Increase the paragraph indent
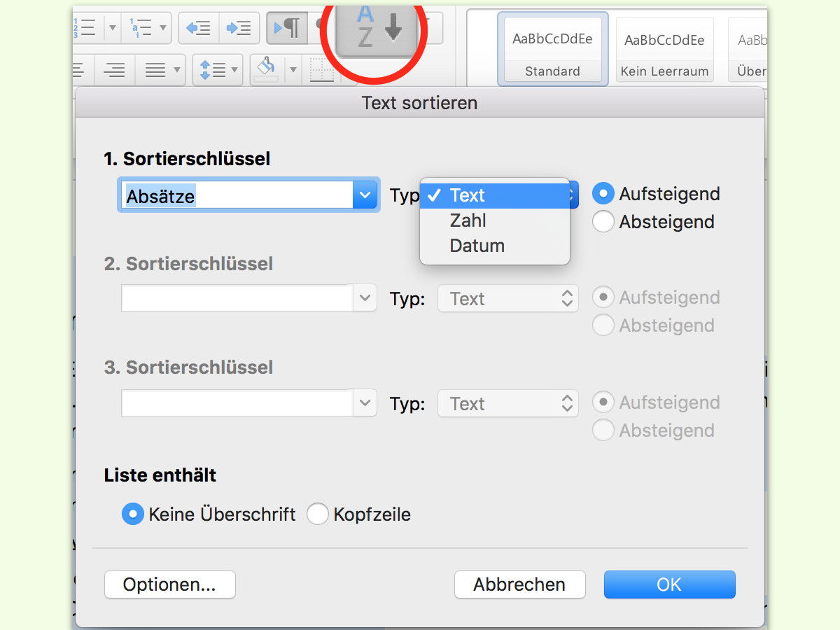 pos(239,28)
